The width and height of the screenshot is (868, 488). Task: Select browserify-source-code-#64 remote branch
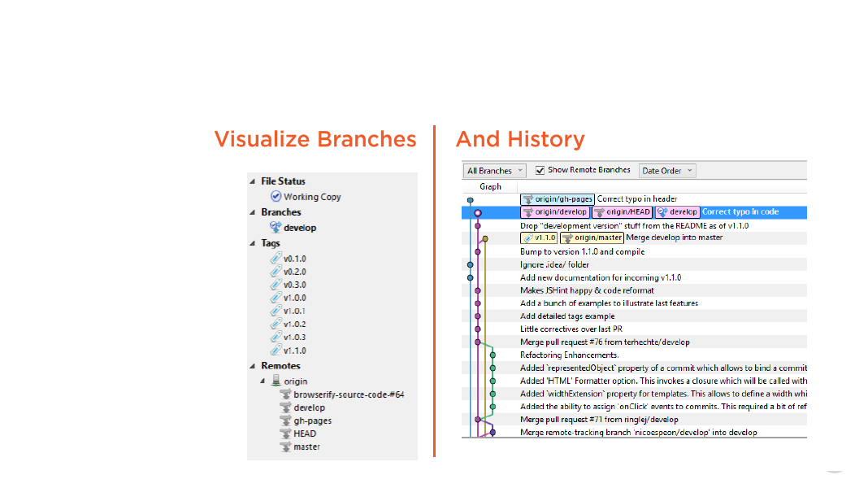(x=349, y=394)
